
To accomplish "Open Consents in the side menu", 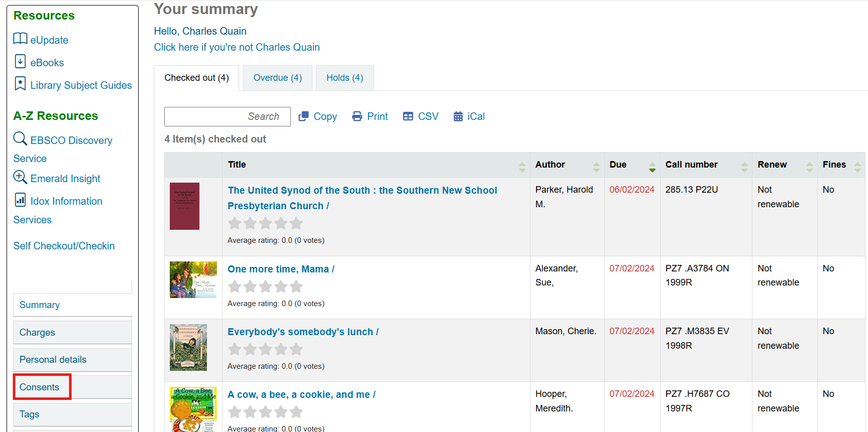I will point(40,387).
